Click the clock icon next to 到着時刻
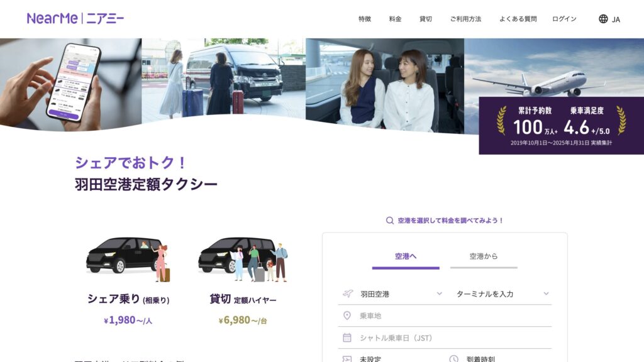The width and height of the screenshot is (644, 362). click(454, 357)
